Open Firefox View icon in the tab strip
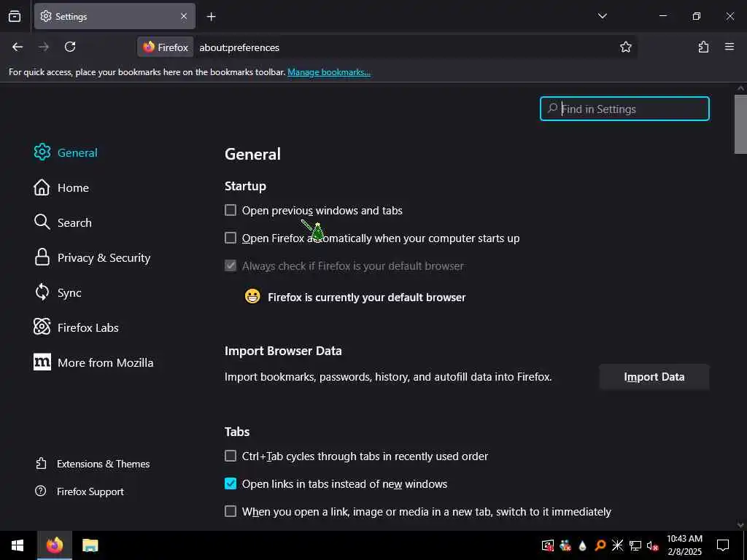The height and width of the screenshot is (560, 747). pos(15,16)
